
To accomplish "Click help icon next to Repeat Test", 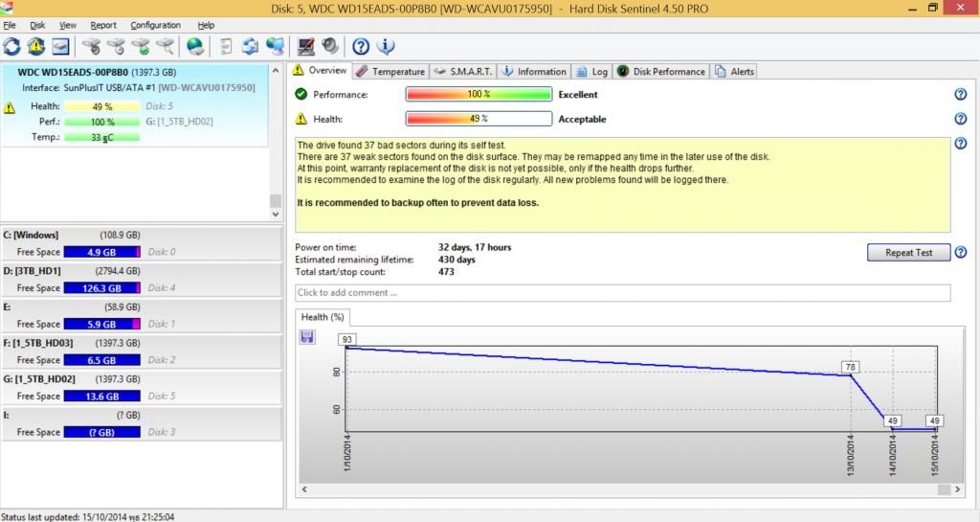I will click(961, 253).
